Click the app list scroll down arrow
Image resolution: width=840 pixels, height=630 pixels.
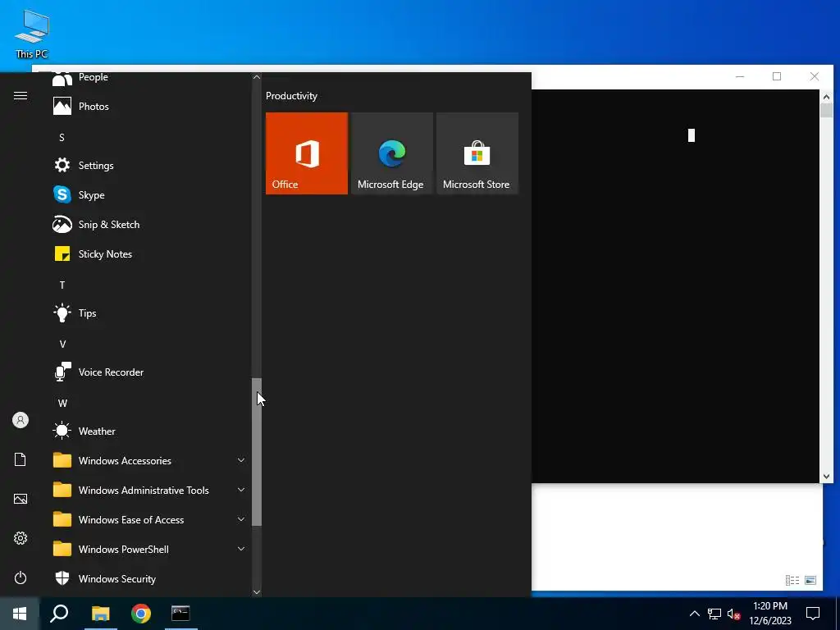tap(257, 591)
